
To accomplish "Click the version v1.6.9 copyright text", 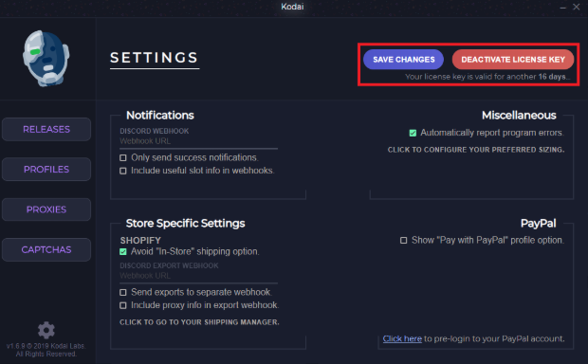I will 46,350.
